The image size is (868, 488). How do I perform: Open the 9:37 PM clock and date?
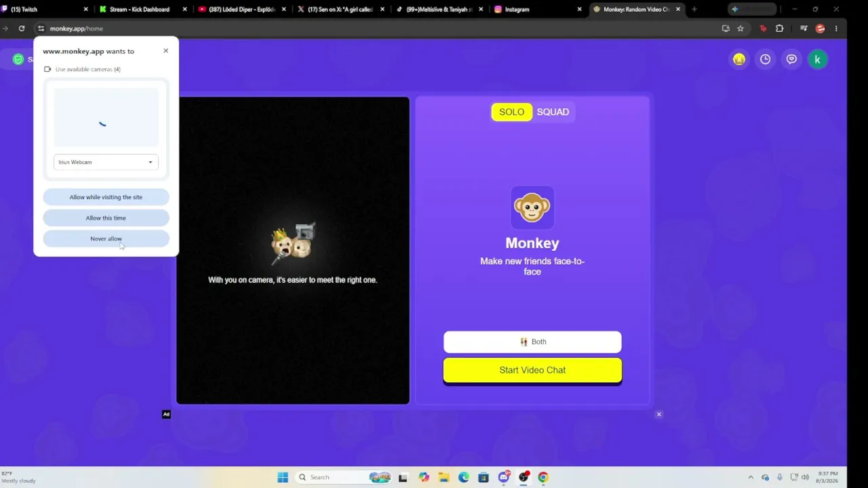[828, 477]
